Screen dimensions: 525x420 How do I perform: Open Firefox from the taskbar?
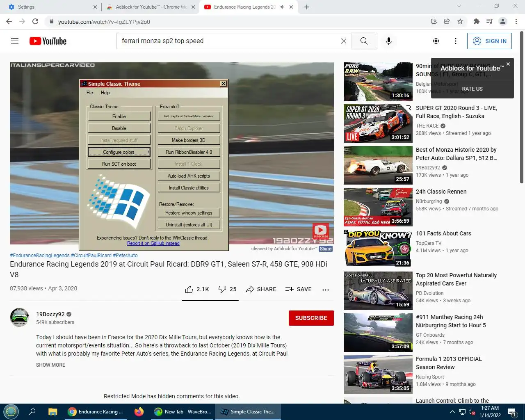[x=139, y=412]
